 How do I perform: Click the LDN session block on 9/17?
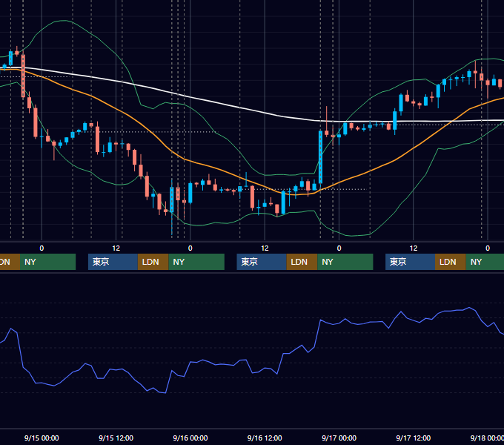451,262
